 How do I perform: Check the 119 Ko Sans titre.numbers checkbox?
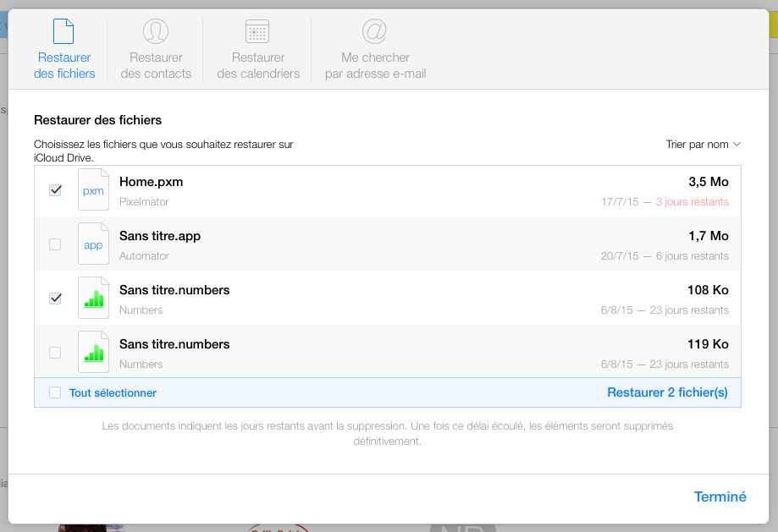coord(55,353)
